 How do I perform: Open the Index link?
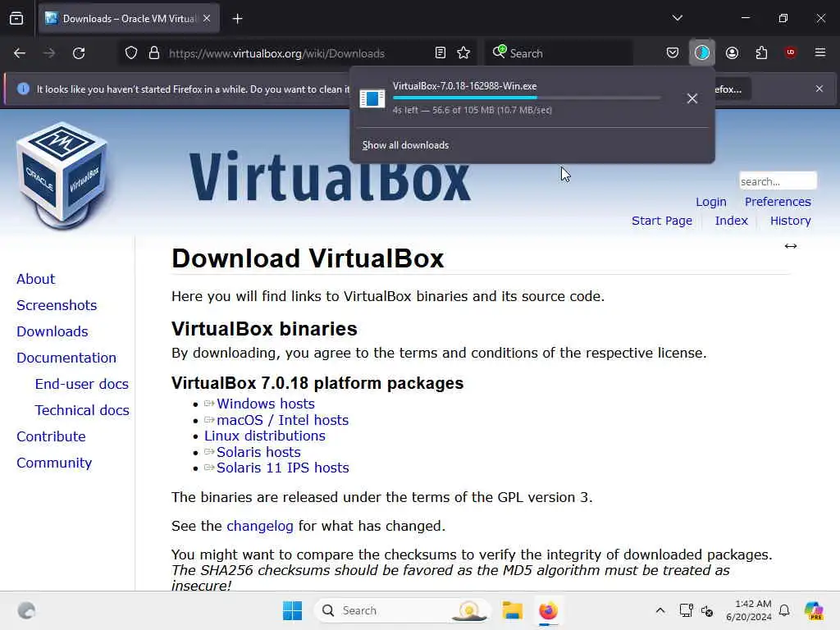(x=731, y=221)
